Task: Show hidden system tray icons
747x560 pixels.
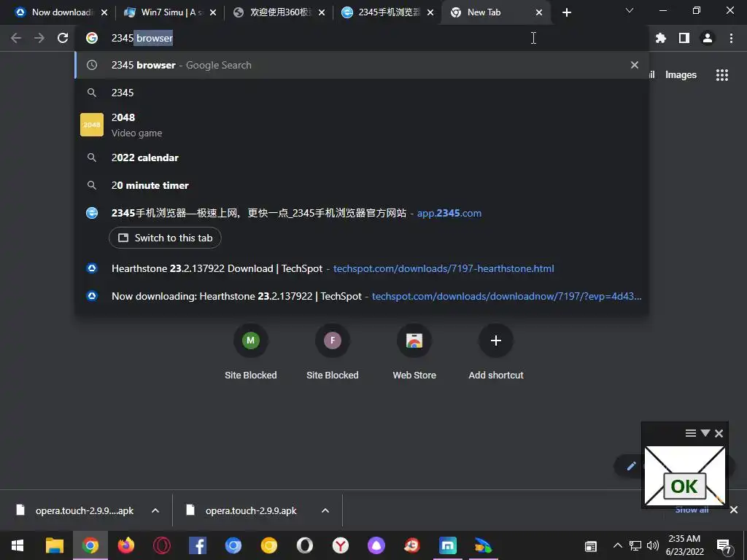Action: [617, 545]
